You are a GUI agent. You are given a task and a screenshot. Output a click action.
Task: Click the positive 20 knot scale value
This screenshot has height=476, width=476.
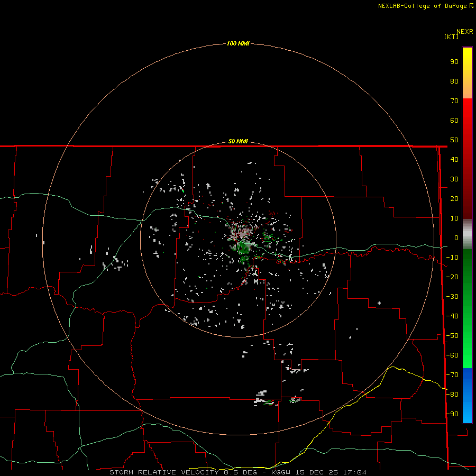(x=454, y=198)
